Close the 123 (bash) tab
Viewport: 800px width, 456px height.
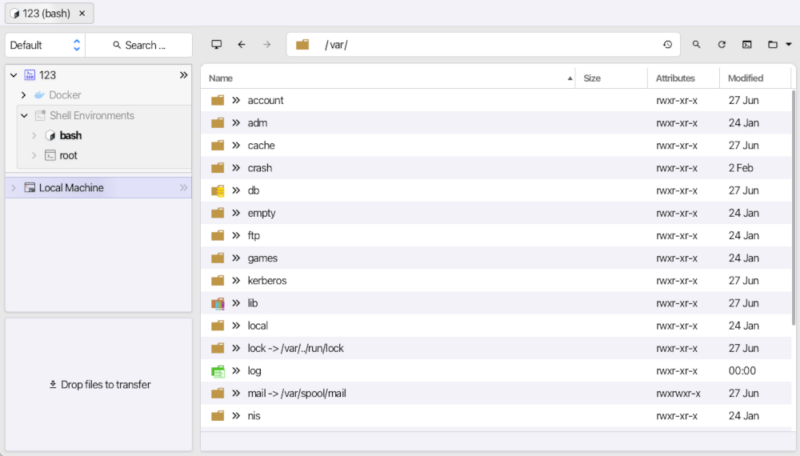[x=82, y=14]
